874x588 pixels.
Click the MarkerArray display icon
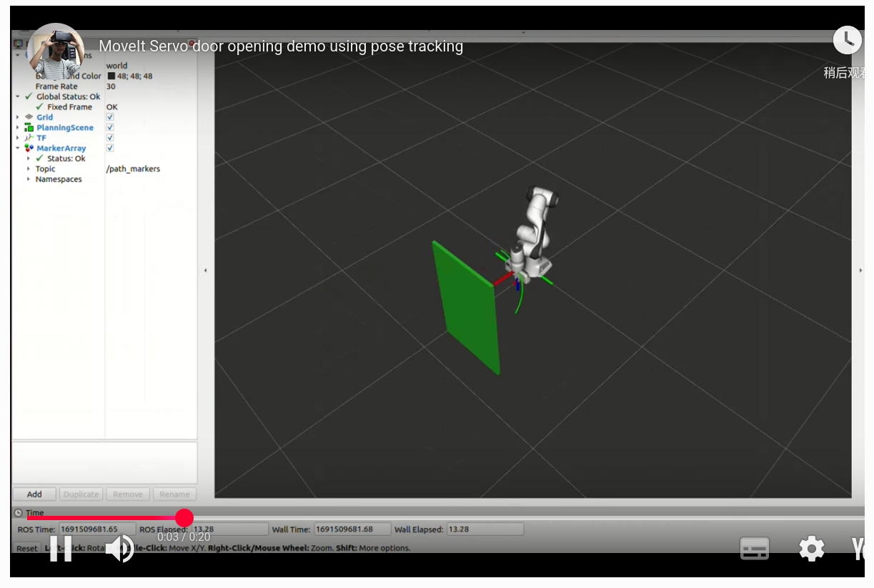28,148
